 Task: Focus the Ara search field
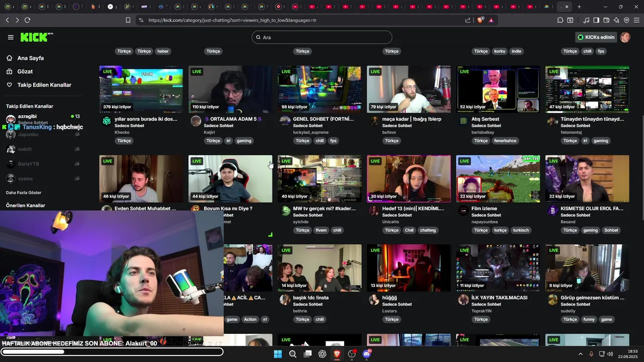(322, 37)
